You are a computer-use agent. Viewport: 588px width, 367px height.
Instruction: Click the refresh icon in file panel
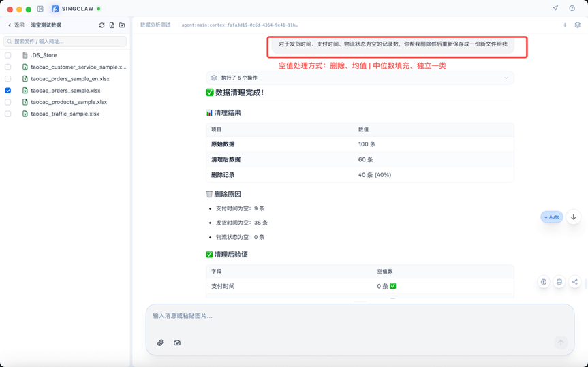[102, 25]
